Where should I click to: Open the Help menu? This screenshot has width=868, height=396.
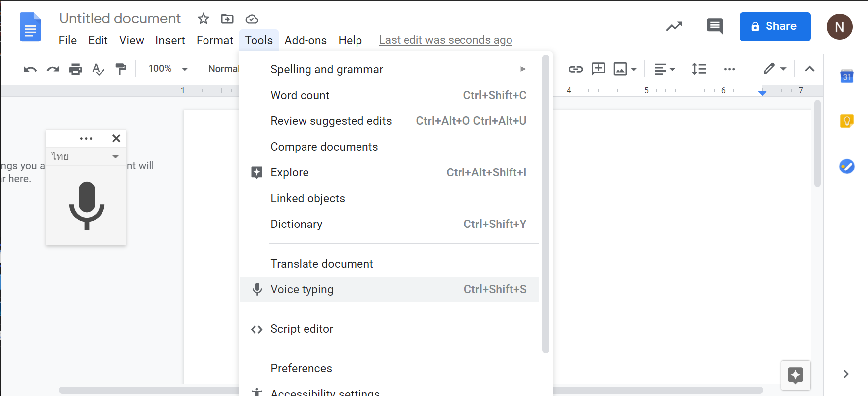[350, 40]
